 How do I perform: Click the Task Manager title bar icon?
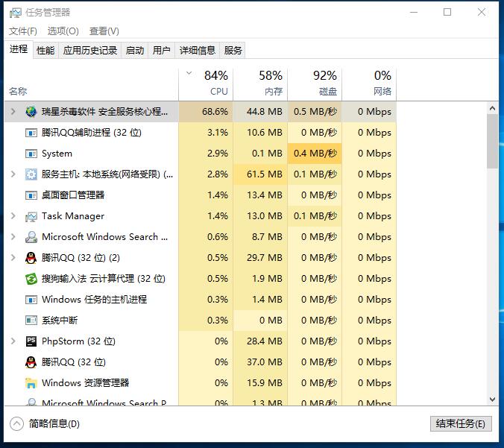point(15,13)
